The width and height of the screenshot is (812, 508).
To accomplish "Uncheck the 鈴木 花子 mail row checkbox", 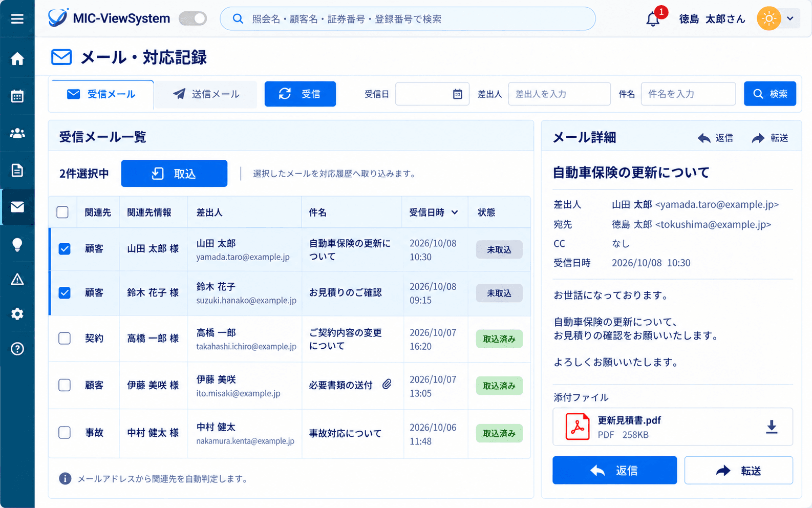I will 65,292.
